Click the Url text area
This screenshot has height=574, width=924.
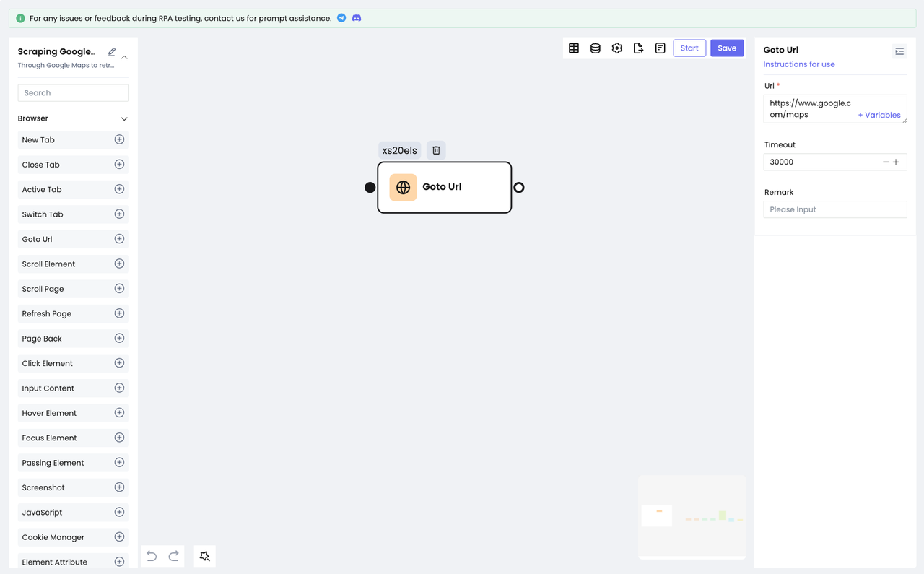[835, 109]
